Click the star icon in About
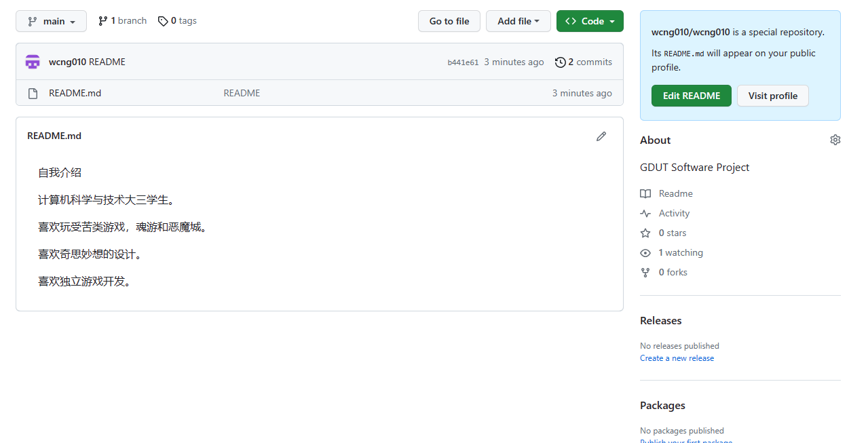 click(645, 233)
